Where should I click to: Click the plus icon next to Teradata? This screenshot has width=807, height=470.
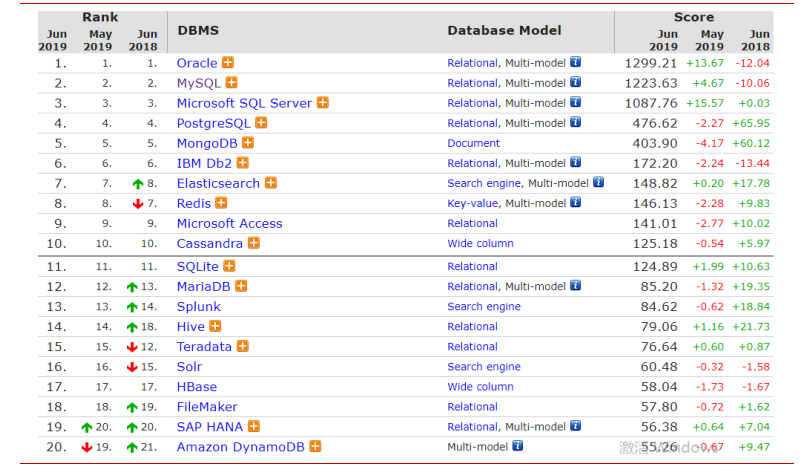tap(243, 346)
